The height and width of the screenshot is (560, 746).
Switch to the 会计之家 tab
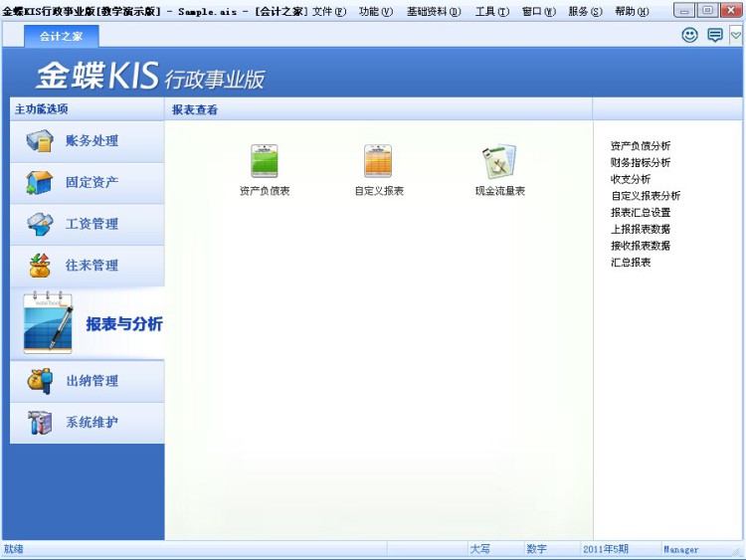pos(61,36)
